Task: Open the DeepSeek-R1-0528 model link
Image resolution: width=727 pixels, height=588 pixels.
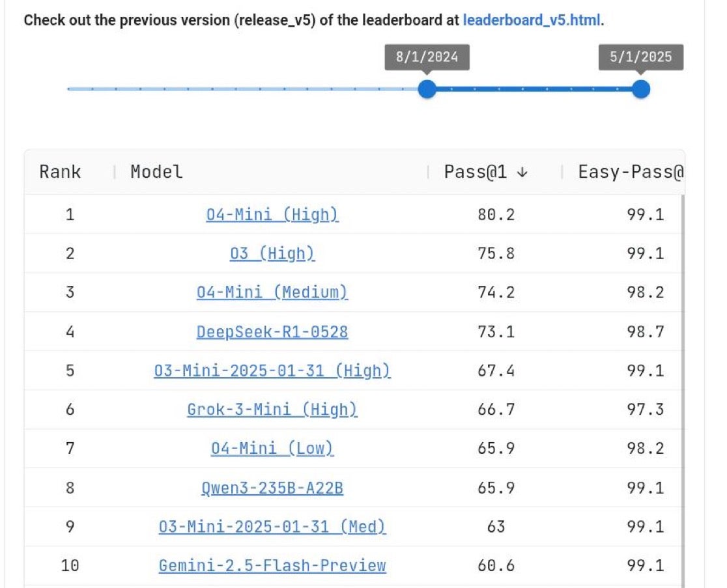Action: click(x=272, y=331)
